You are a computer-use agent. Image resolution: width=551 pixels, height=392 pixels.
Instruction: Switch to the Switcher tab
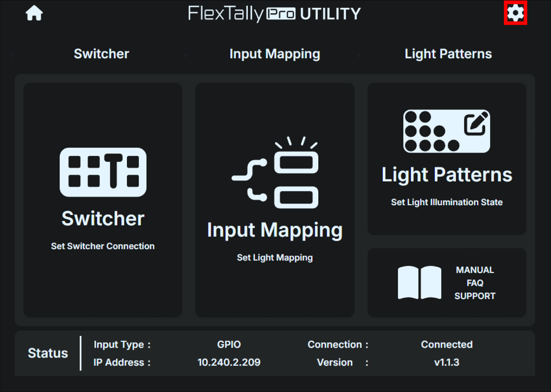pyautogui.click(x=101, y=54)
